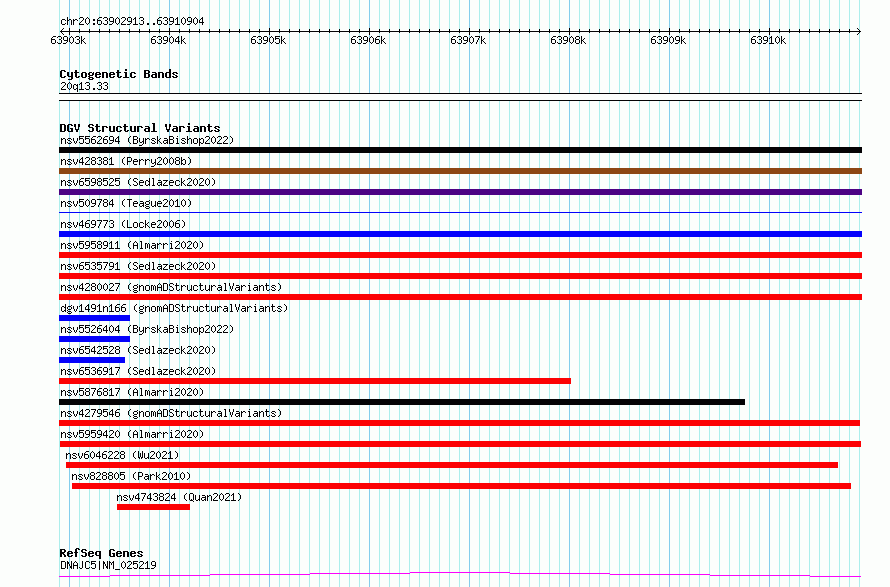Click the 63904k ruler position
Image resolution: width=890 pixels, height=587 pixels.
(x=168, y=40)
